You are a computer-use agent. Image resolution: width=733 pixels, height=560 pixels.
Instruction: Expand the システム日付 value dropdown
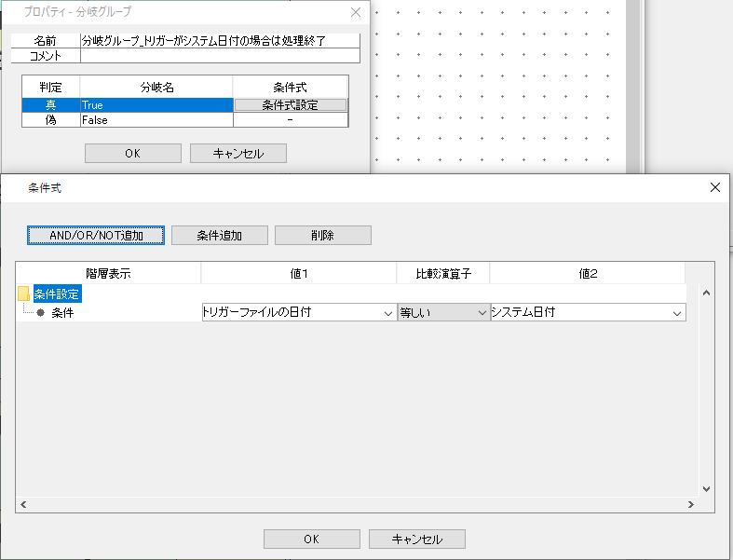click(677, 313)
